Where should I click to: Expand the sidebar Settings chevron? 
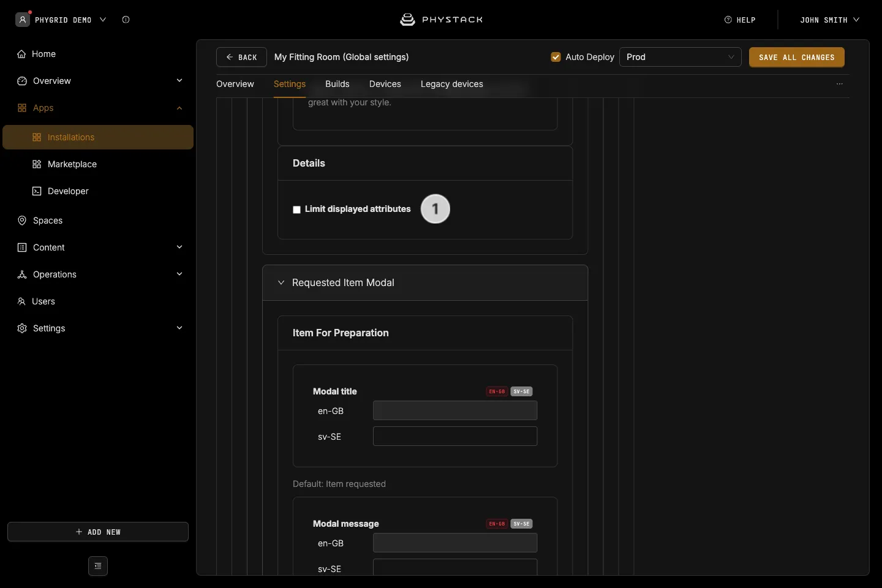click(179, 328)
